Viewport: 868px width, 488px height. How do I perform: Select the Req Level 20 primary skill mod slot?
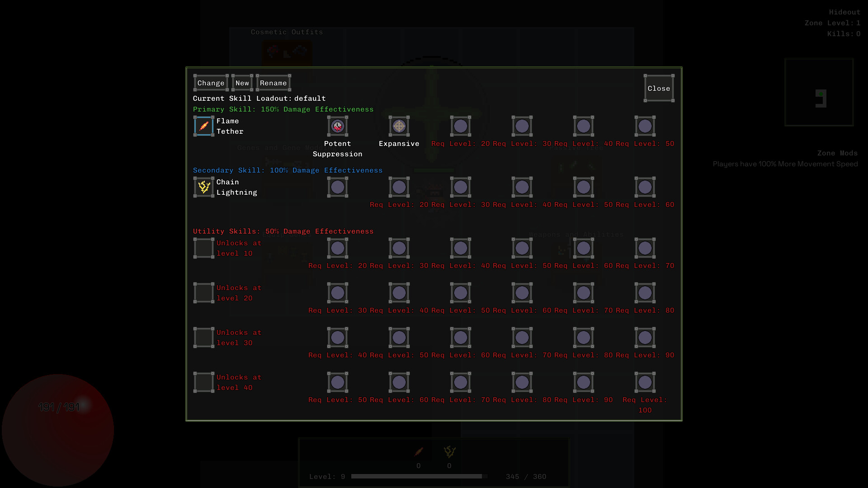461,126
